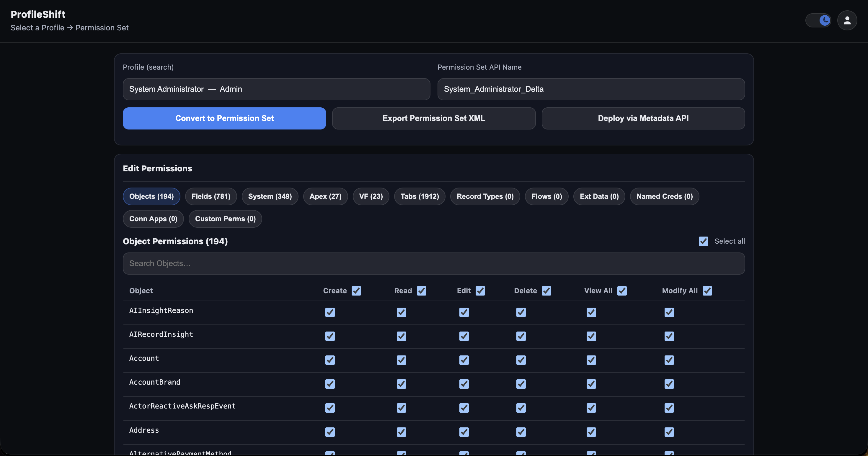Click the AIRecordInsight object name
868x456 pixels.
coord(161,334)
